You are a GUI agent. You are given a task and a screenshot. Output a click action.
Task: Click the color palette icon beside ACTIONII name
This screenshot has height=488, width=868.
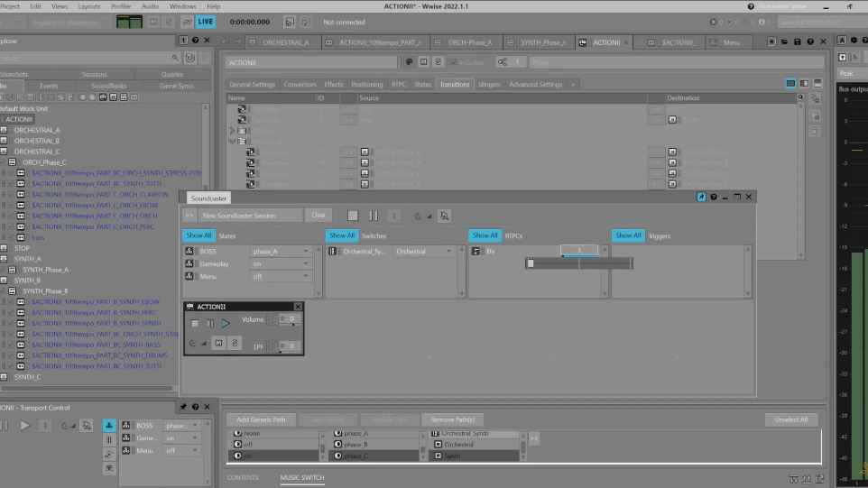pyautogui.click(x=409, y=62)
